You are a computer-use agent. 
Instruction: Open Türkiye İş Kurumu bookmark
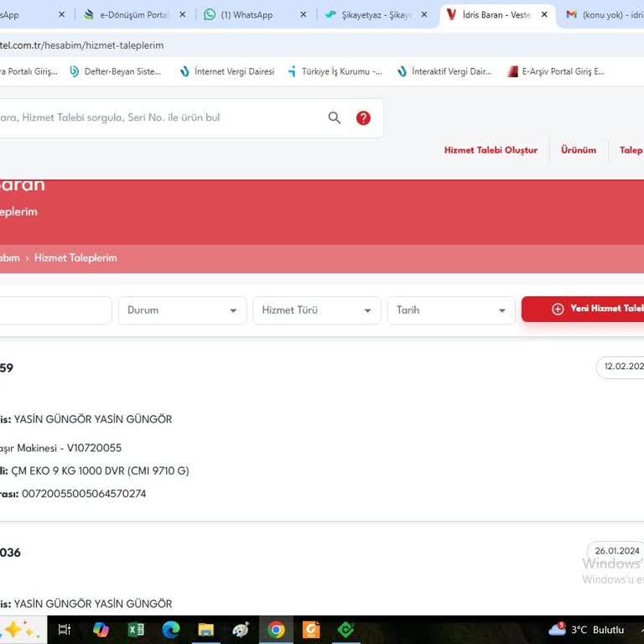point(335,71)
